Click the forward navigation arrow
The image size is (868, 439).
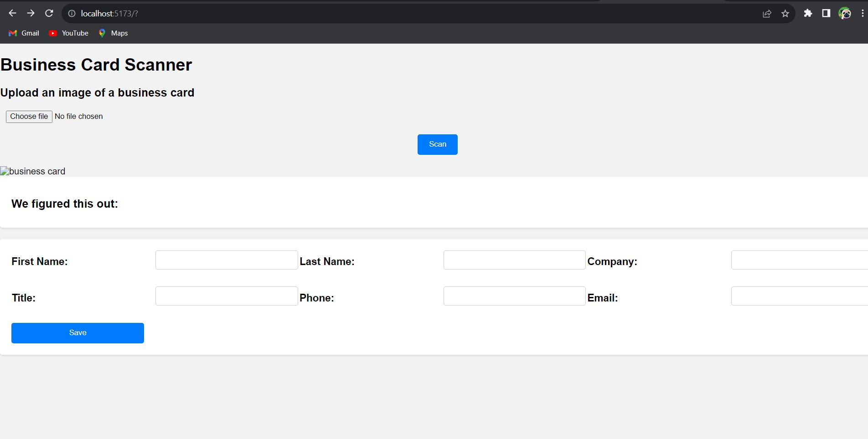31,13
